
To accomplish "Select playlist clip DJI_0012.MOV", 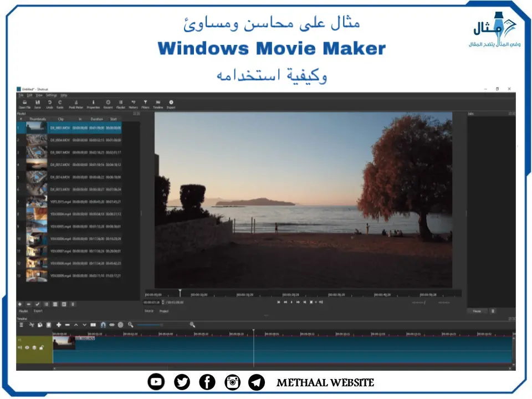I will [x=69, y=165].
